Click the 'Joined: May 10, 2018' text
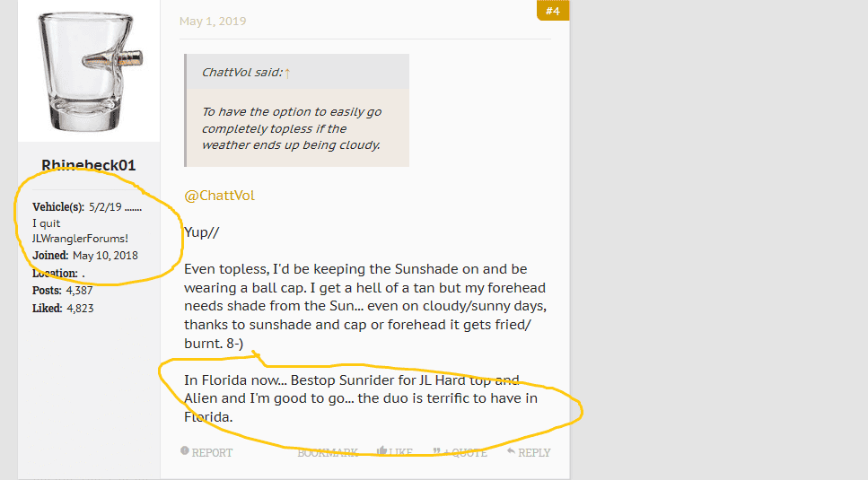The image size is (868, 480). [x=85, y=256]
